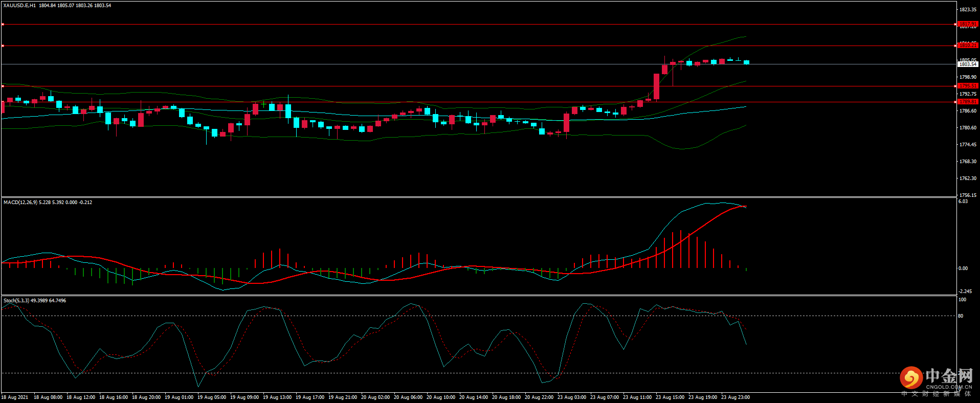This screenshot has height=403, width=980.
Task: Click the 23 Aug 03:00 time label
Action: tap(572, 397)
